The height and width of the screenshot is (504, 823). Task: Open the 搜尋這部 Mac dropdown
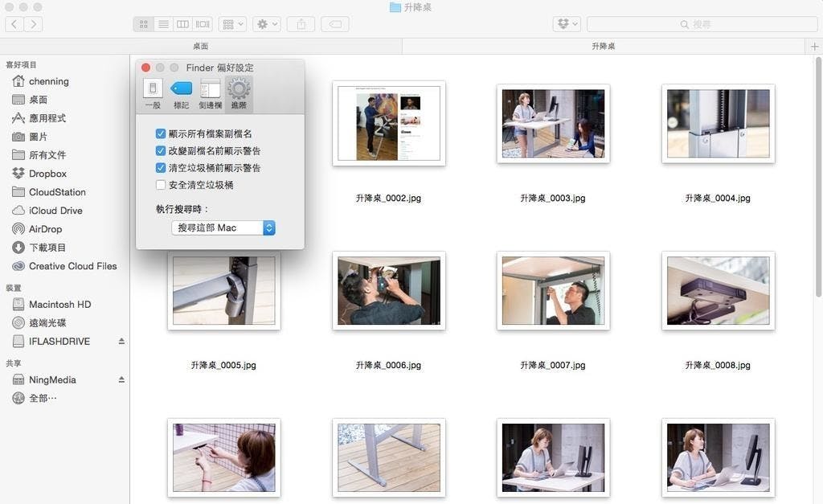(x=223, y=228)
